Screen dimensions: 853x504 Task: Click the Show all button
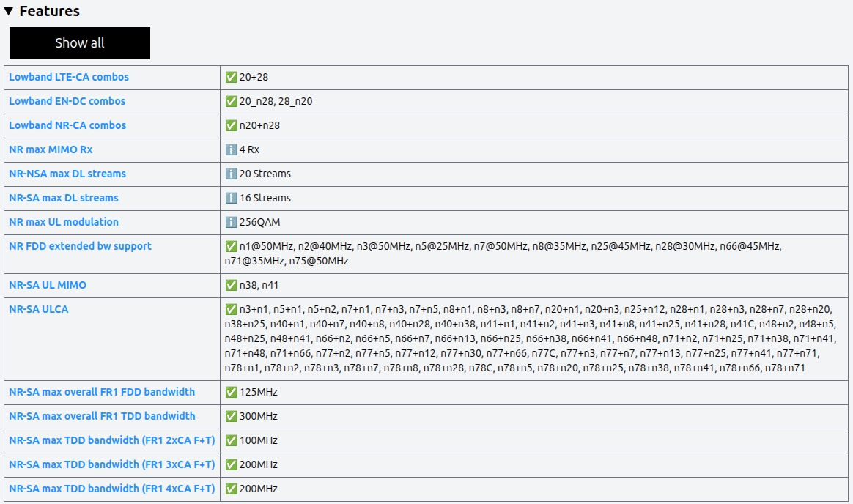[79, 43]
